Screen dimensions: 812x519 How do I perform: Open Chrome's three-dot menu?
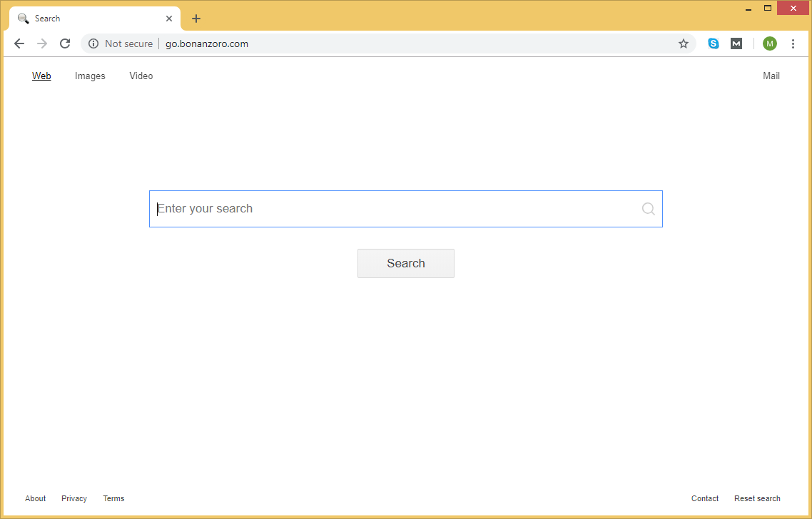coord(793,43)
